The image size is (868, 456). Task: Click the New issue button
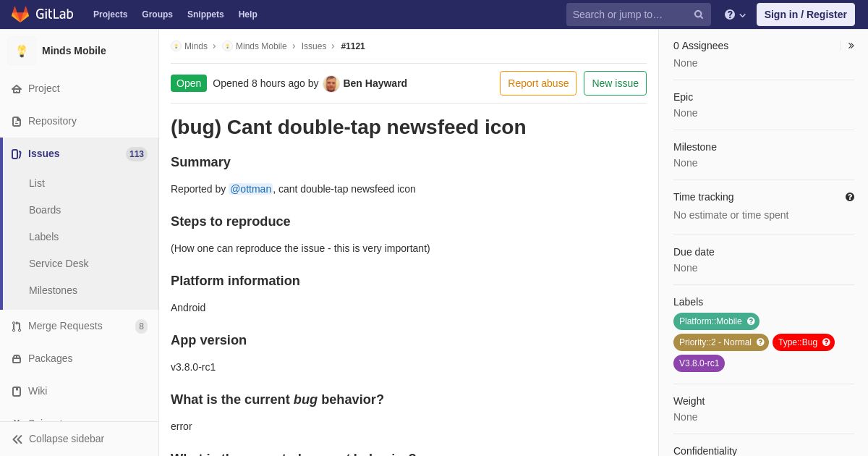coord(615,83)
